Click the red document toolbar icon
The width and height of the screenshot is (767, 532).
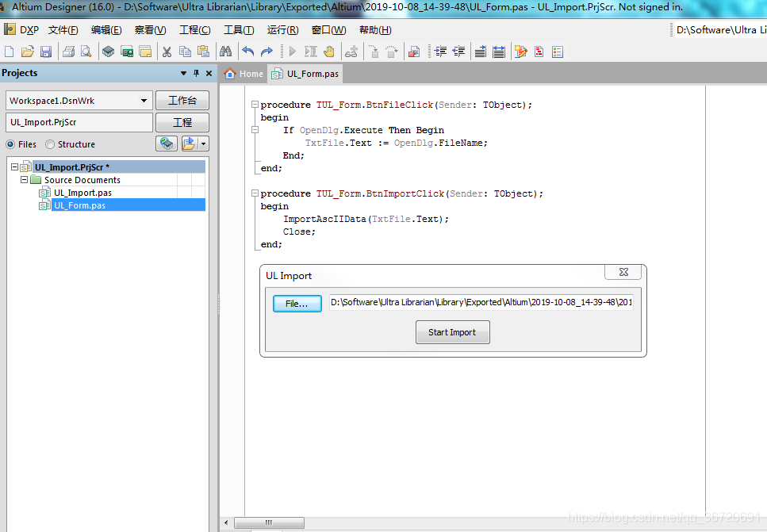(x=539, y=52)
